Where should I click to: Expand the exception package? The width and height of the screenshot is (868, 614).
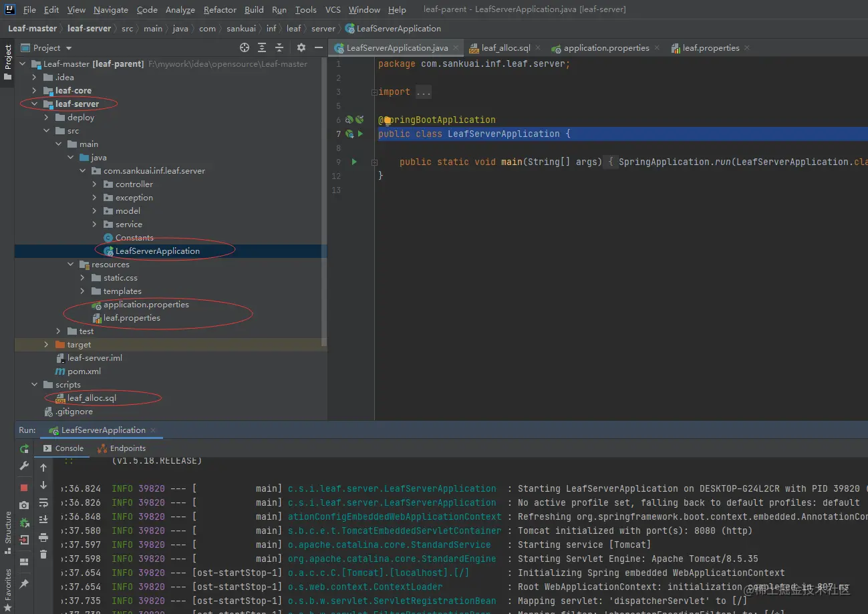coord(94,198)
